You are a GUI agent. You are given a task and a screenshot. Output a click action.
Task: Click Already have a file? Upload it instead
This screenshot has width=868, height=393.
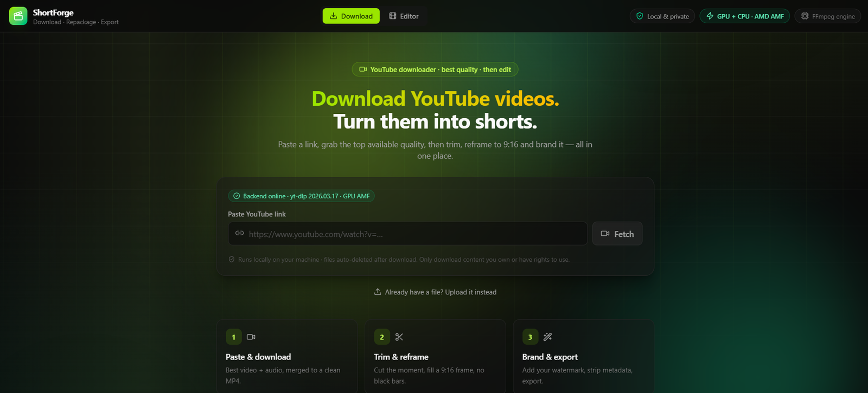[x=435, y=292]
